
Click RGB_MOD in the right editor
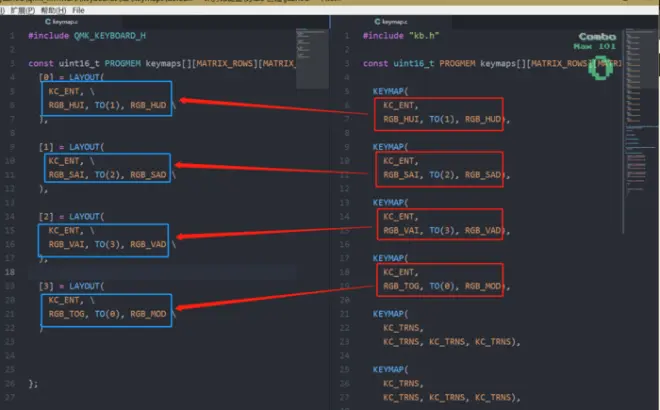[483, 286]
